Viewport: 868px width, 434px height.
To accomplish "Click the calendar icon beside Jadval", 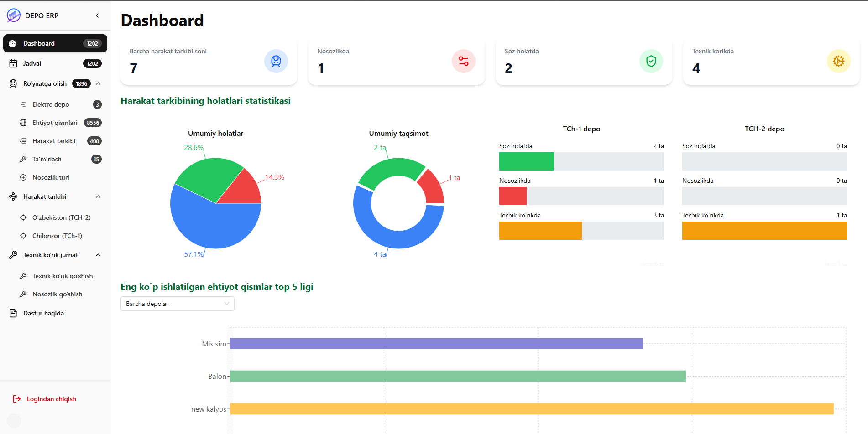I will (14, 64).
